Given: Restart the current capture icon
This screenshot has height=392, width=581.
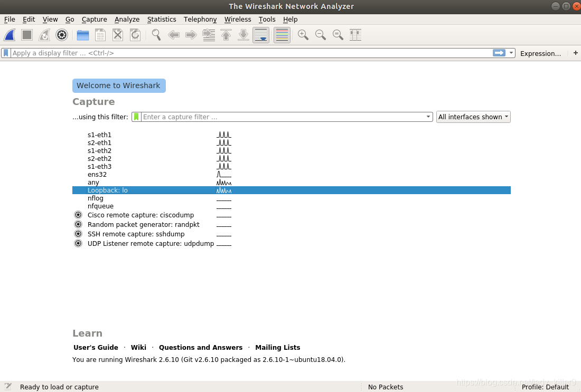Looking at the screenshot, I should [44, 35].
